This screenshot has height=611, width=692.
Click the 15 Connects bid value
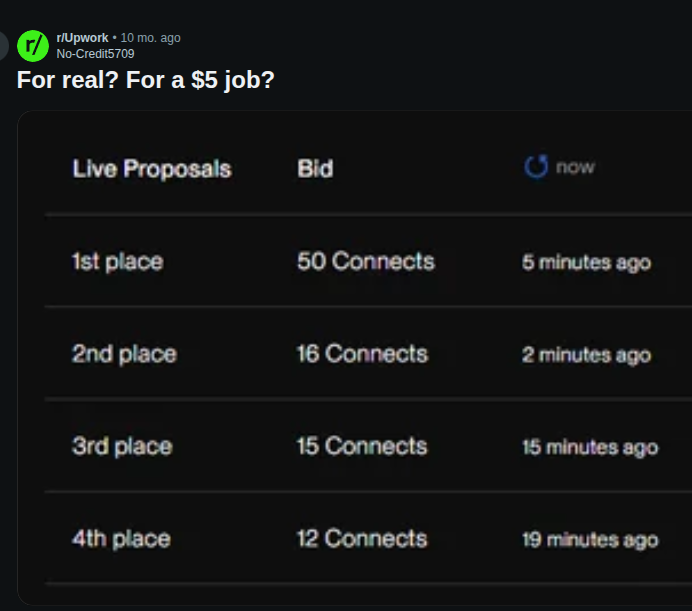click(x=362, y=446)
